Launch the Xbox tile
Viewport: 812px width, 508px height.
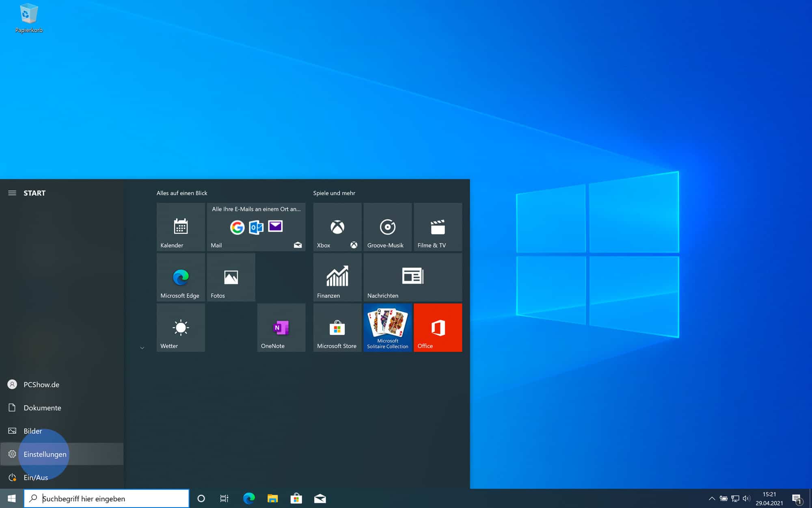coord(337,227)
